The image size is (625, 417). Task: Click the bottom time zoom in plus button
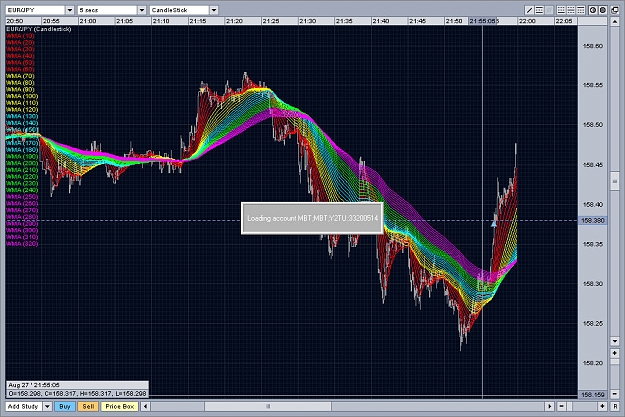point(602,406)
